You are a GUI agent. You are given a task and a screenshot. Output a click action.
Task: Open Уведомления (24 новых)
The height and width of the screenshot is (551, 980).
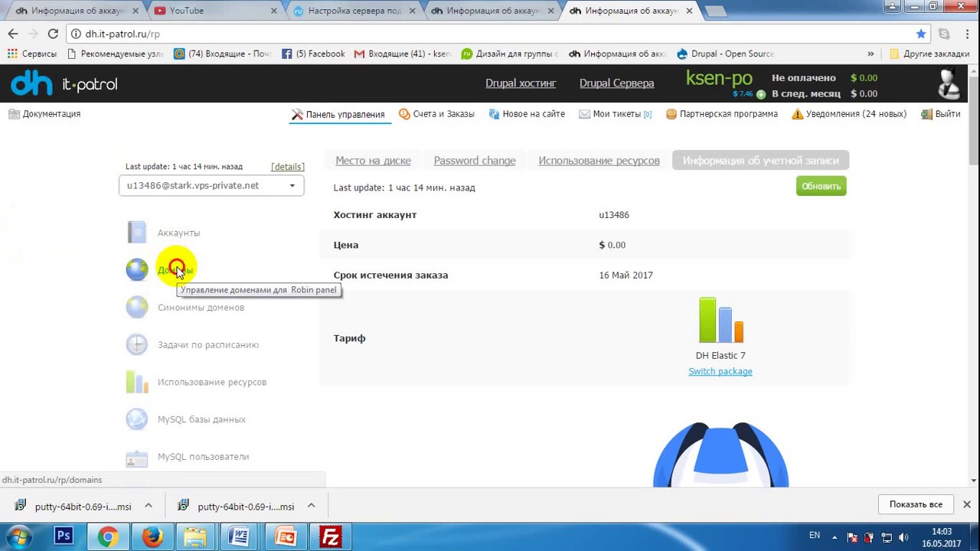coord(849,114)
